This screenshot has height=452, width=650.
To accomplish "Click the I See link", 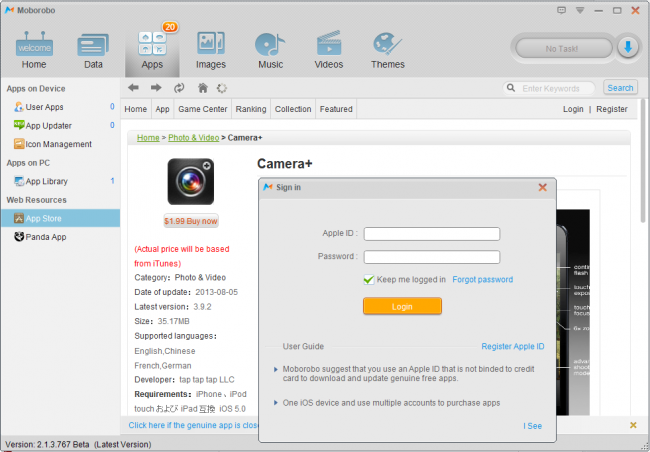I will pos(532,426).
